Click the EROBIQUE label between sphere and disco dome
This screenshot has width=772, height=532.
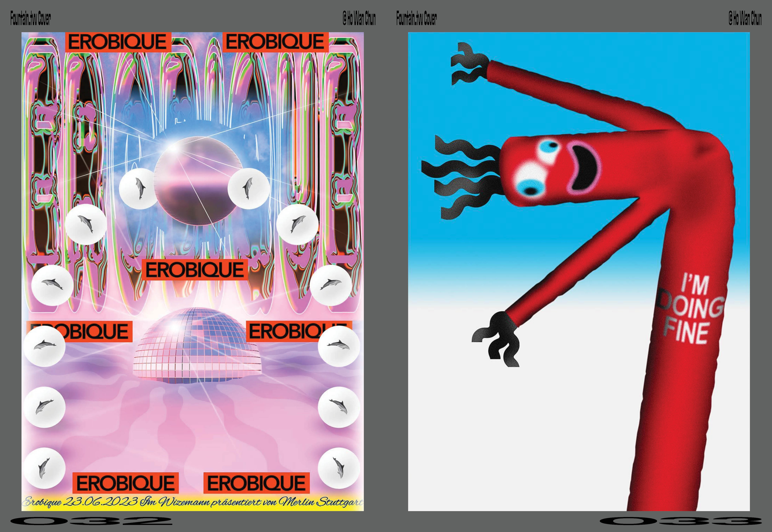[195, 269]
